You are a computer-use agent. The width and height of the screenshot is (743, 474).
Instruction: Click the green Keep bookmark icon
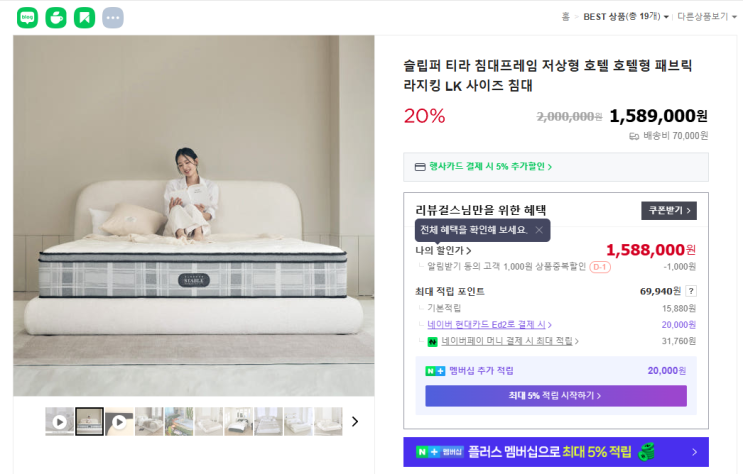tap(84, 18)
